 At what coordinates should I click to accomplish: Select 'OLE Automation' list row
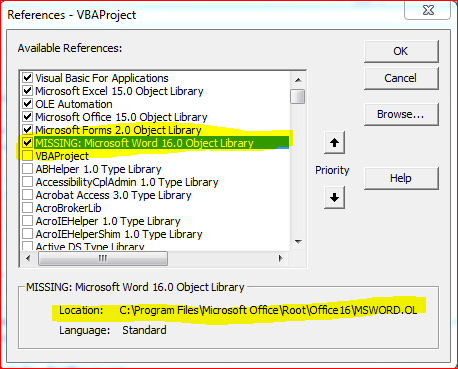coord(74,104)
